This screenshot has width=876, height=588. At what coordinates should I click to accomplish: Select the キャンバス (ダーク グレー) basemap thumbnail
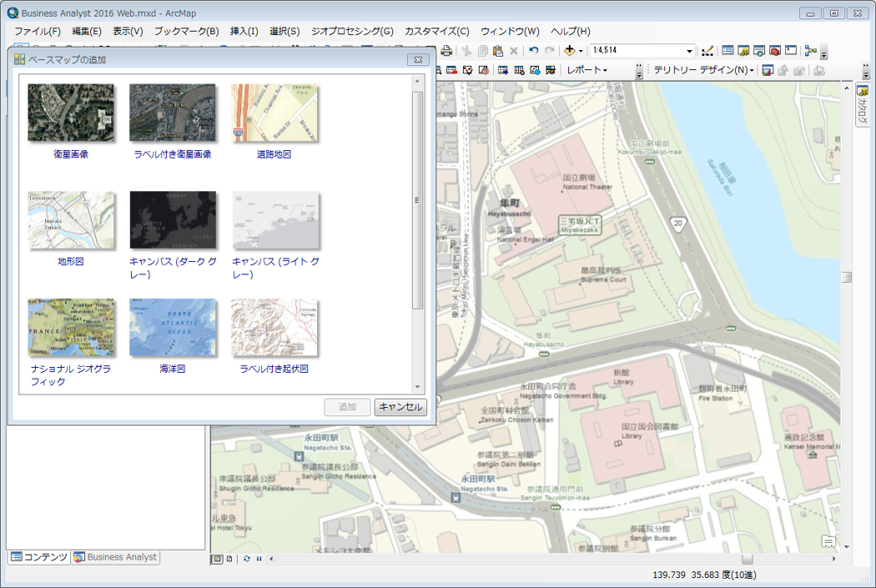click(x=173, y=220)
